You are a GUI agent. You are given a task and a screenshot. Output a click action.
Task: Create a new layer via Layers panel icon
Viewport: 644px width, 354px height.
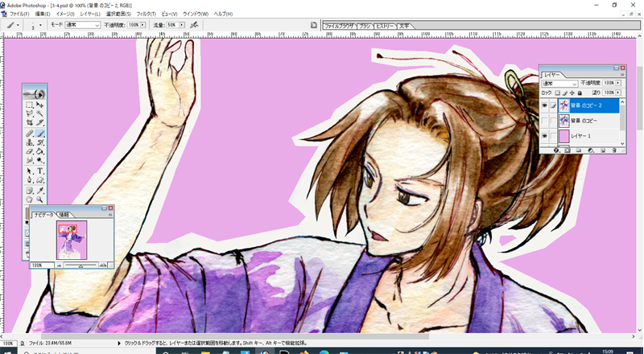click(x=603, y=150)
